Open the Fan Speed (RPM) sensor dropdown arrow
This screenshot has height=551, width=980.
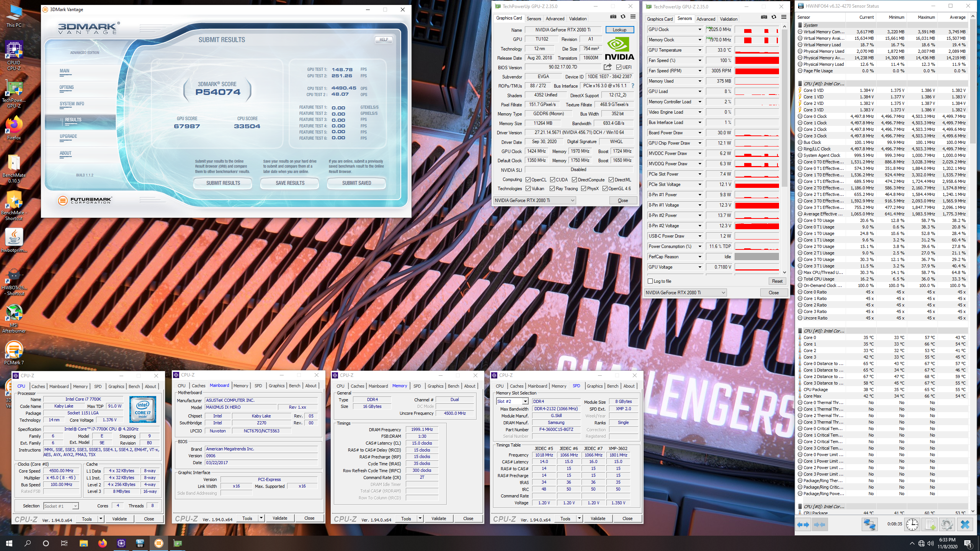tap(700, 71)
